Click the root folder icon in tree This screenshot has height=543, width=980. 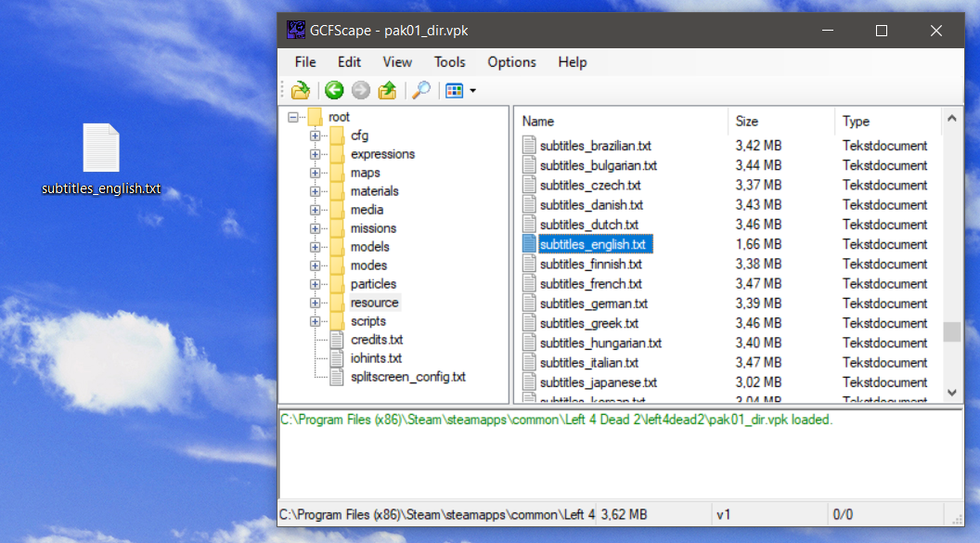click(x=315, y=117)
